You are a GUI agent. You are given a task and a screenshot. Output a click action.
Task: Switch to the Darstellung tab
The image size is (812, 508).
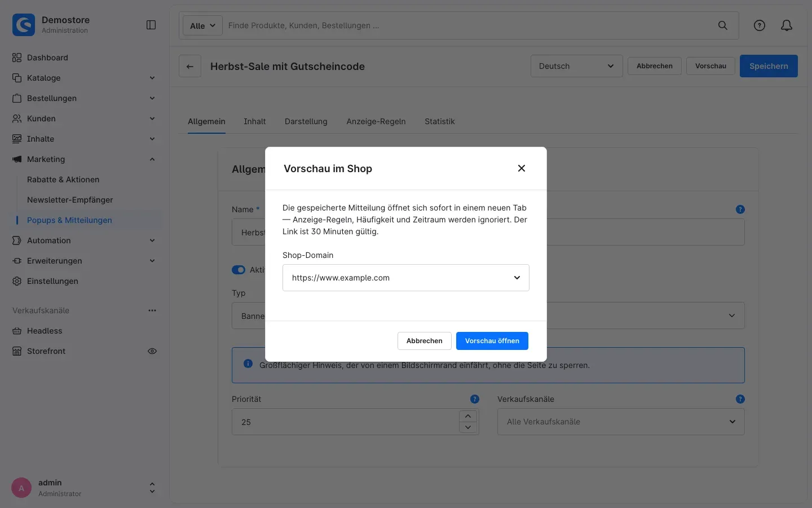pos(306,121)
